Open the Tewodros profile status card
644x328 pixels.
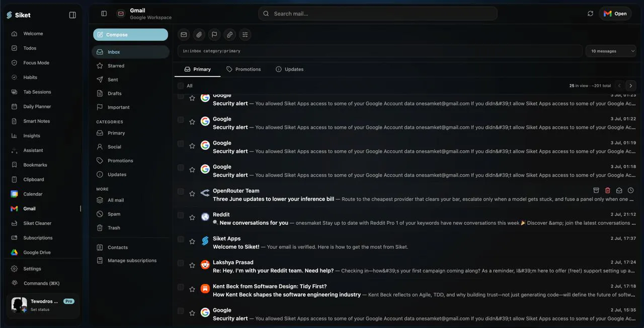point(44,305)
